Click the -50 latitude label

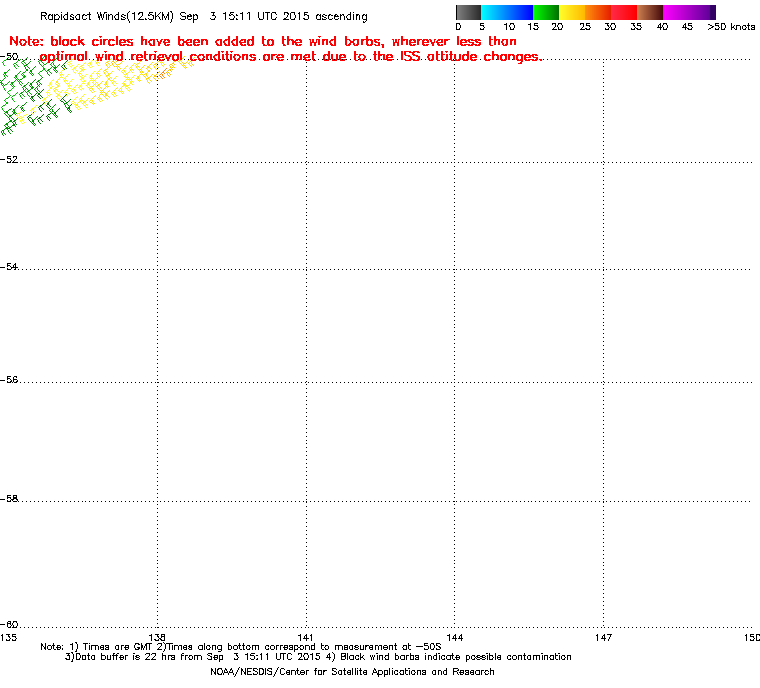(9, 56)
